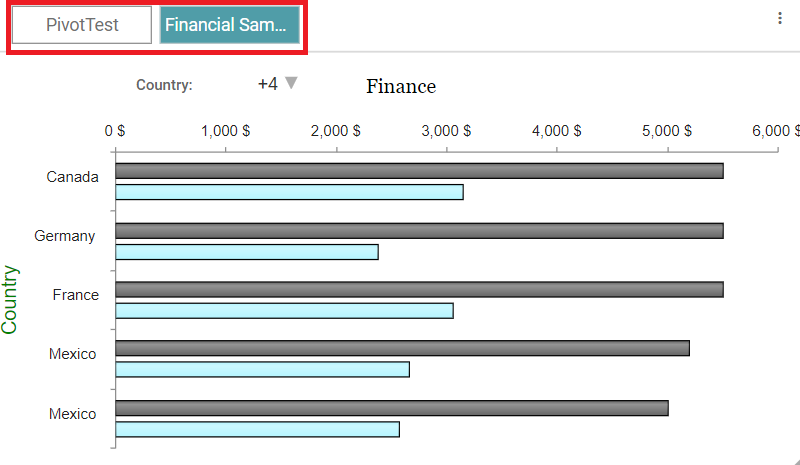800x465 pixels.
Task: Click the gray bar for Canada
Action: pyautogui.click(x=419, y=171)
